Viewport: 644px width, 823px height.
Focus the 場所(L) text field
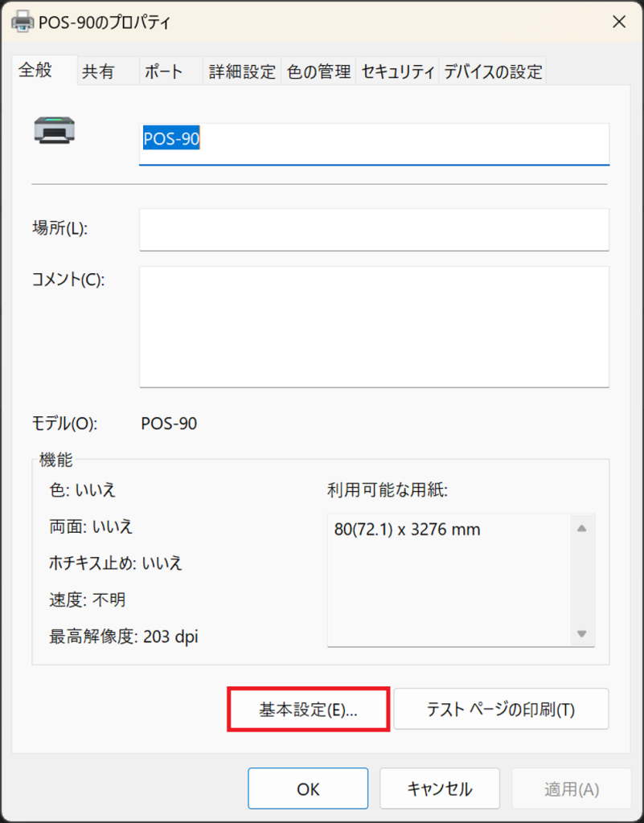[x=374, y=229]
